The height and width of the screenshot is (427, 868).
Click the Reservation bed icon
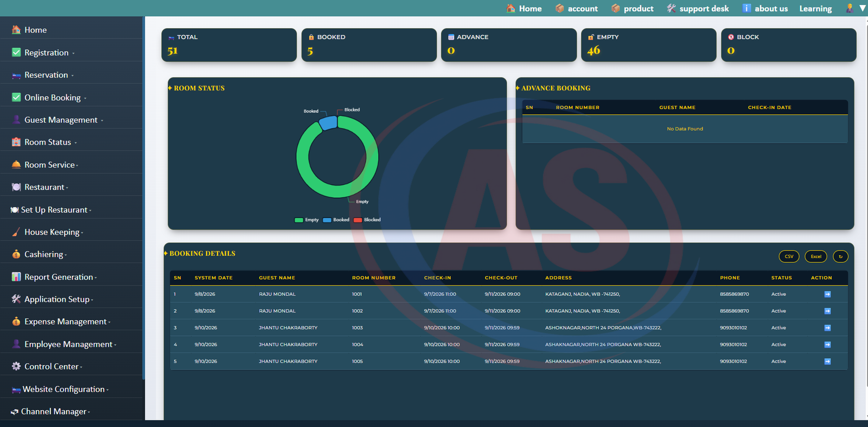[x=16, y=75]
